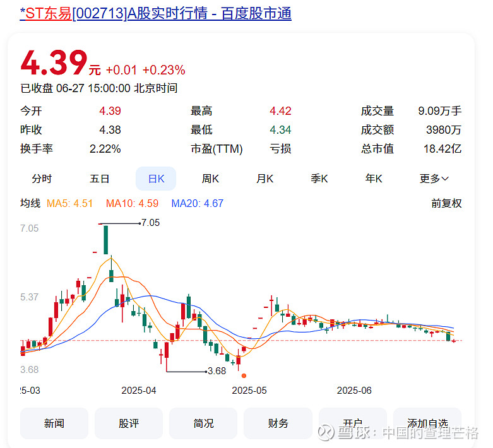
Task: Select the 年K chart tab
Action: pos(374,179)
